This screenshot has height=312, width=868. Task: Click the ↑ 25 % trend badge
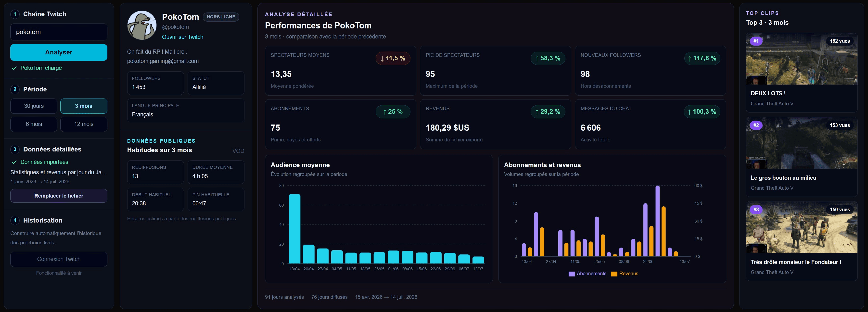393,112
